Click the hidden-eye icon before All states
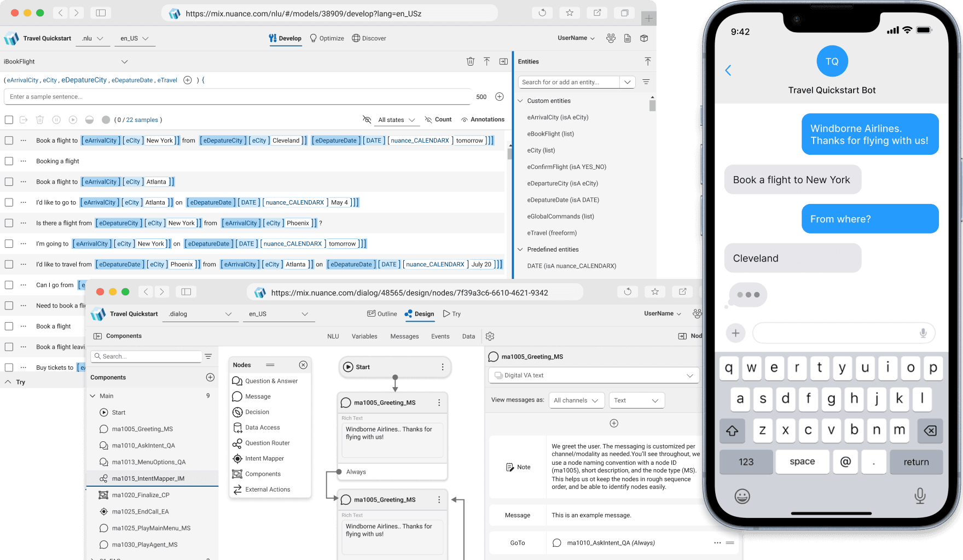This screenshot has height=560, width=963. tap(367, 120)
